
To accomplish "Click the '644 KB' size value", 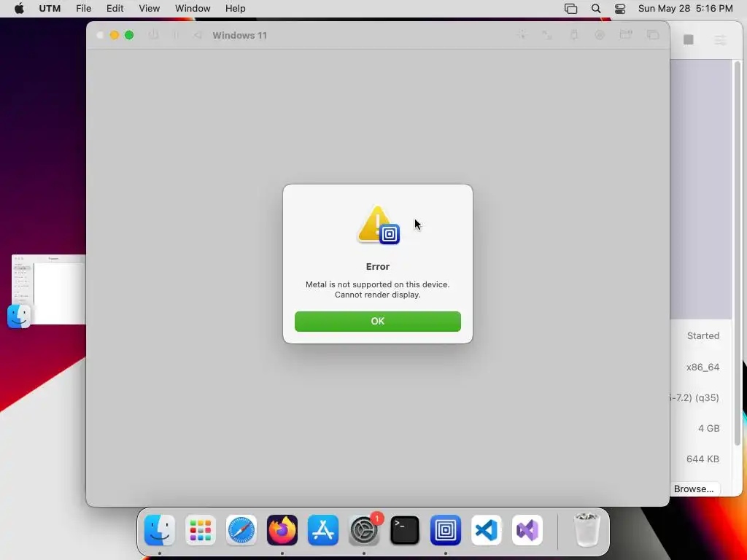I will point(703,459).
